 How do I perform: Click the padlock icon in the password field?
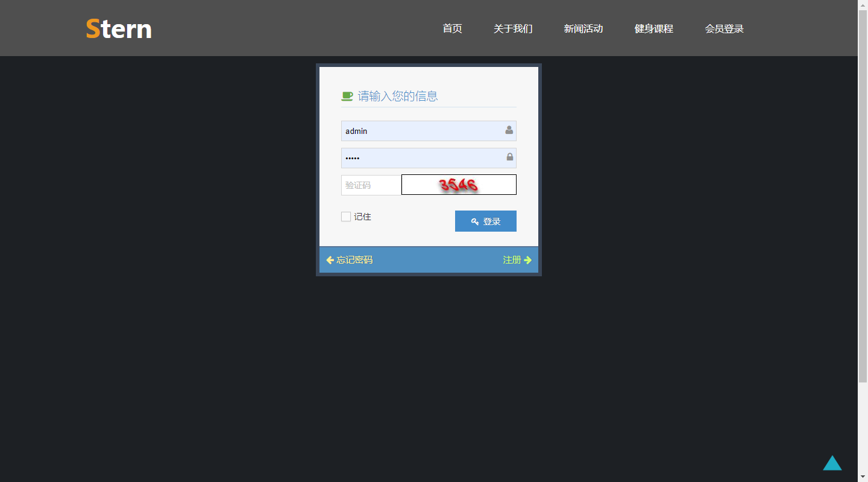click(x=509, y=157)
